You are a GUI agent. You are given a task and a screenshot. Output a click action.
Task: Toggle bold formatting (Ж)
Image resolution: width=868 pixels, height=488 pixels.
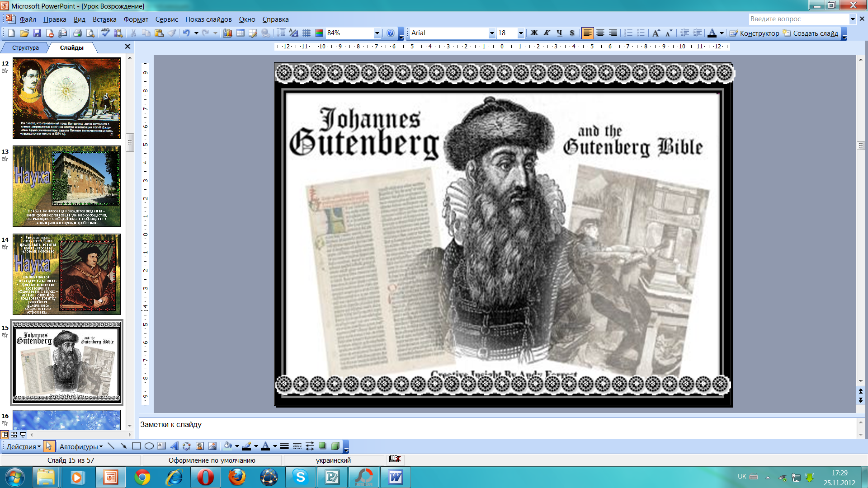click(x=534, y=33)
